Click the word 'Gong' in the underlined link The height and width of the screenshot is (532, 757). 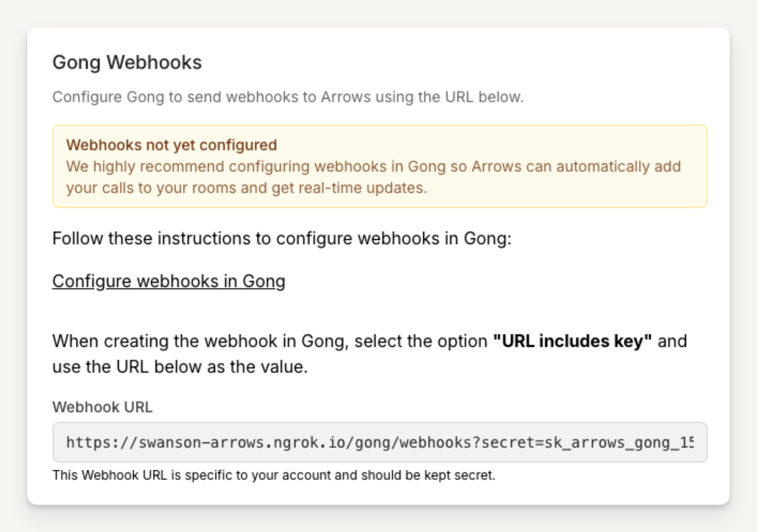coord(264,281)
